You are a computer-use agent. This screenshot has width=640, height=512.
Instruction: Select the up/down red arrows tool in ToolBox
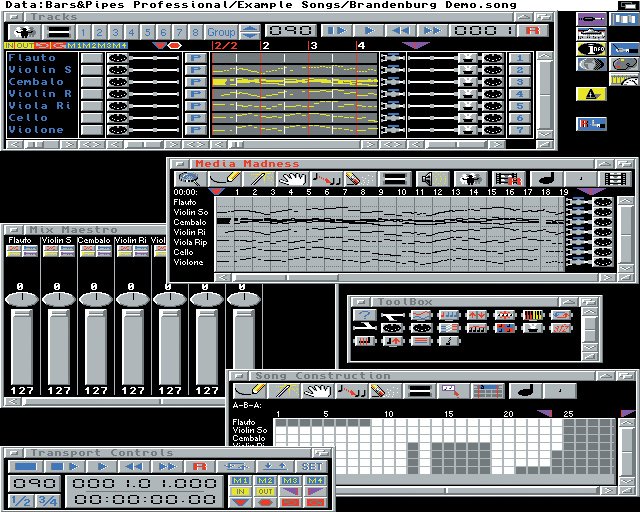point(476,315)
